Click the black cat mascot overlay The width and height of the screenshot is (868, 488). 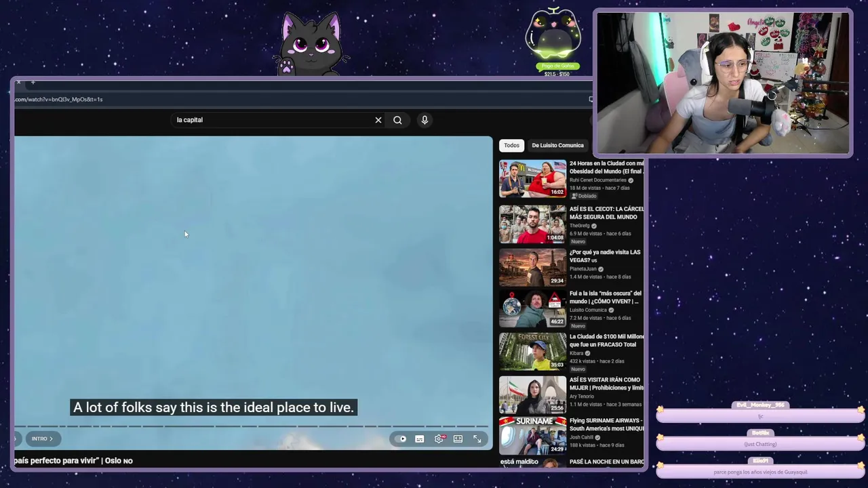pyautogui.click(x=312, y=44)
